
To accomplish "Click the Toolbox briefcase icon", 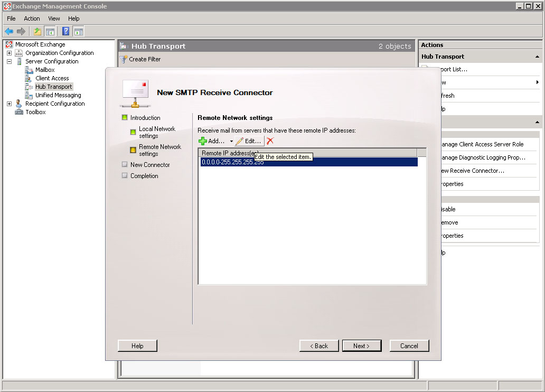I will [x=19, y=112].
